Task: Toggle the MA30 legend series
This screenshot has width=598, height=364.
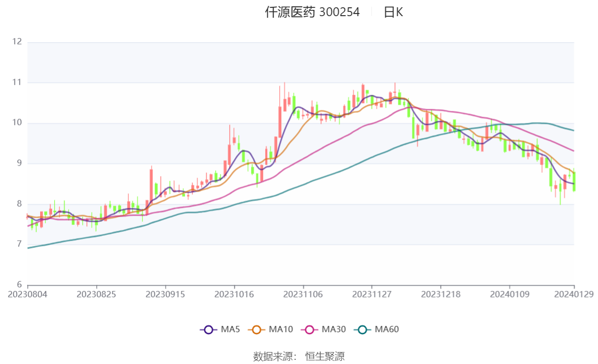Action: click(x=323, y=329)
